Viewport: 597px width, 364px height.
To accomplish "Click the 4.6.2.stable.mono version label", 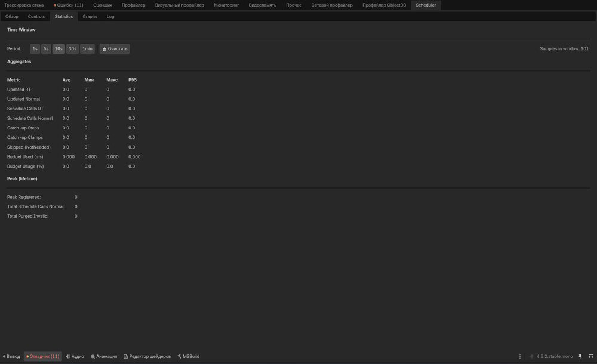I will [555, 356].
